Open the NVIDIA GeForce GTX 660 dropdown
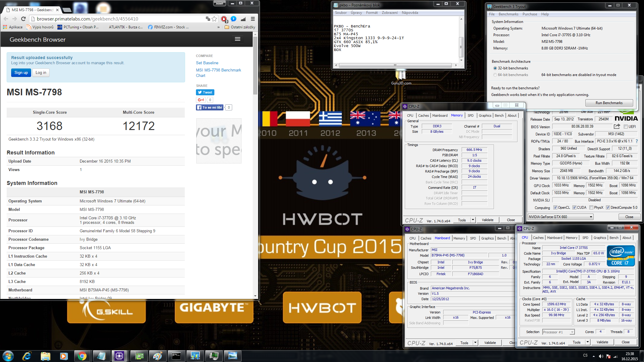The height and width of the screenshot is (362, 644). tap(560, 217)
